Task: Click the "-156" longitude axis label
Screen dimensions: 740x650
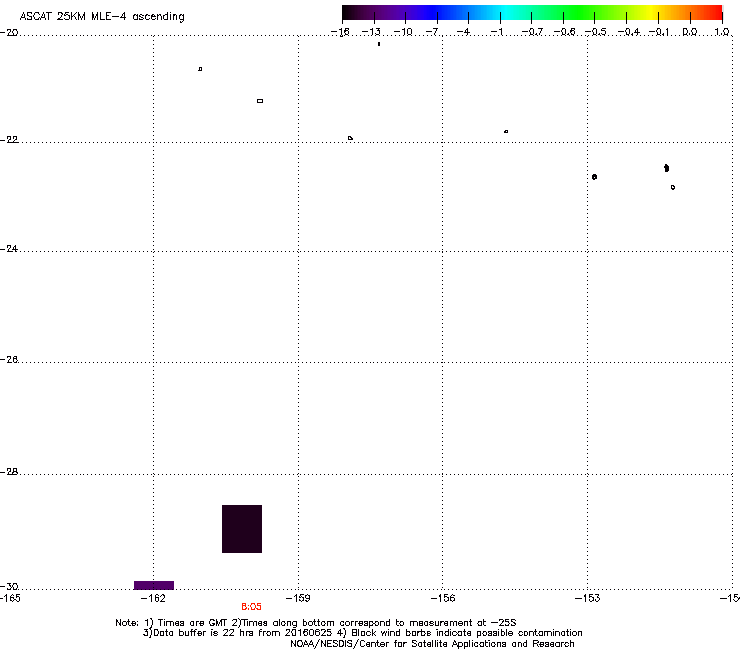Action: tap(443, 599)
